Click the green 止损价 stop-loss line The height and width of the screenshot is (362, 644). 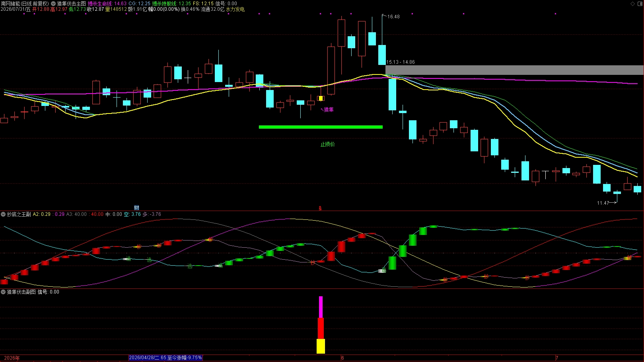pyautogui.click(x=321, y=127)
